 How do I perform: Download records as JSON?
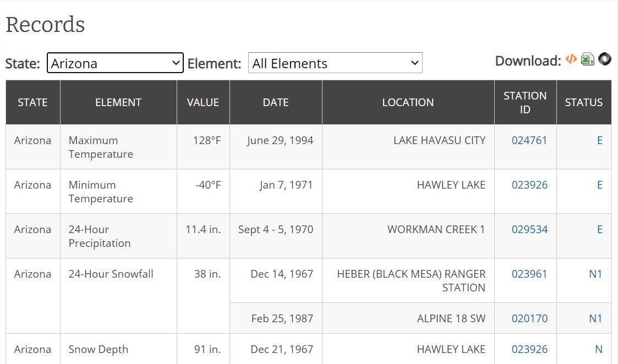(x=605, y=59)
